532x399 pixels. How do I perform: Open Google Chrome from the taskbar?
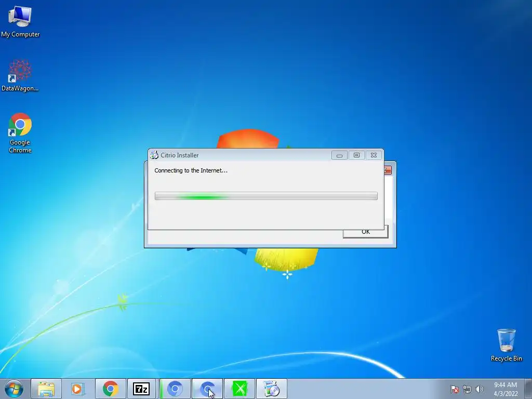pyautogui.click(x=110, y=389)
